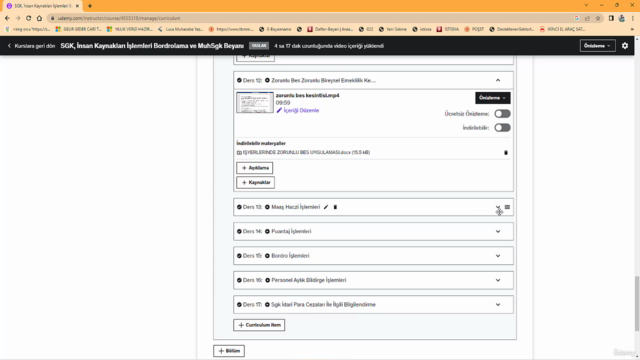Open the tab search chevron in title bar
The width and height of the screenshot is (640, 360).
[586, 5]
